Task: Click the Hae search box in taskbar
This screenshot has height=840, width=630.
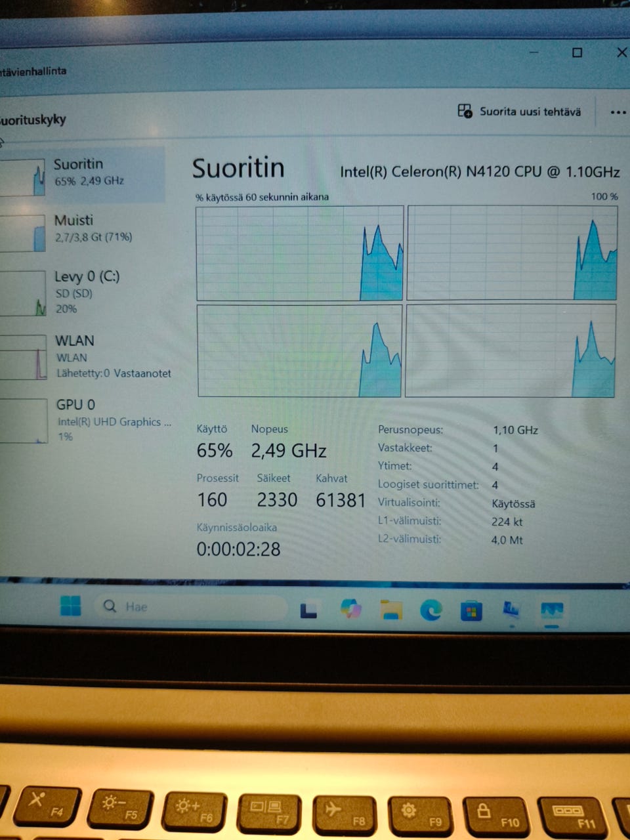Action: click(x=191, y=607)
